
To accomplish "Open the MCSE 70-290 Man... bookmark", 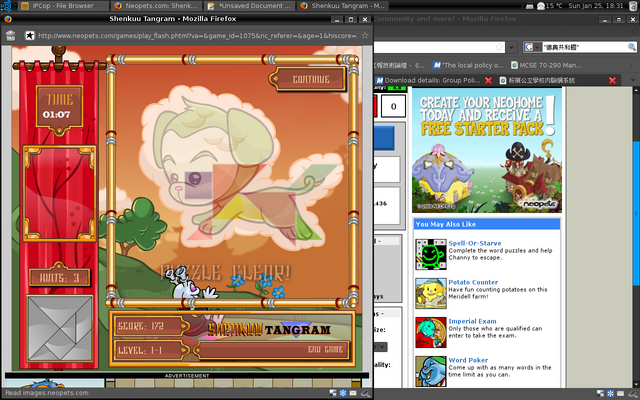I will pyautogui.click(x=546, y=65).
